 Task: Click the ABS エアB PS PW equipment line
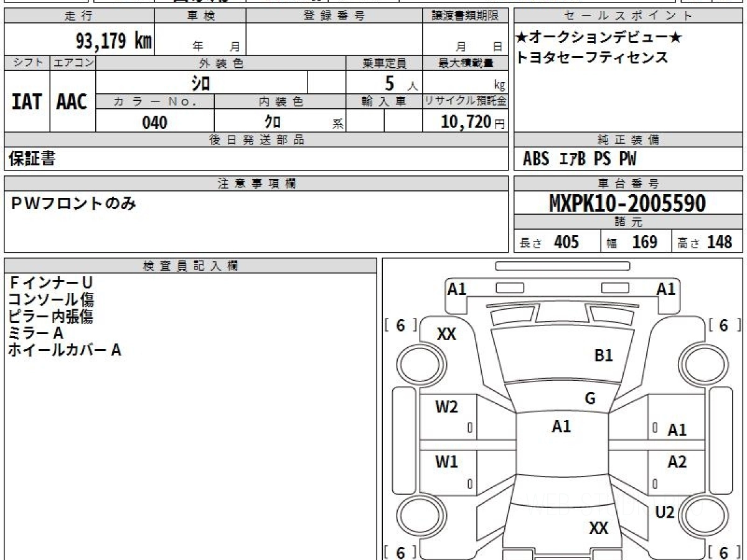click(x=580, y=159)
